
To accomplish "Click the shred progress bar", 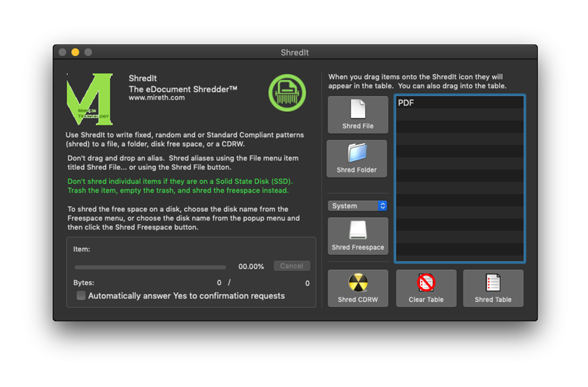I will (150, 267).
